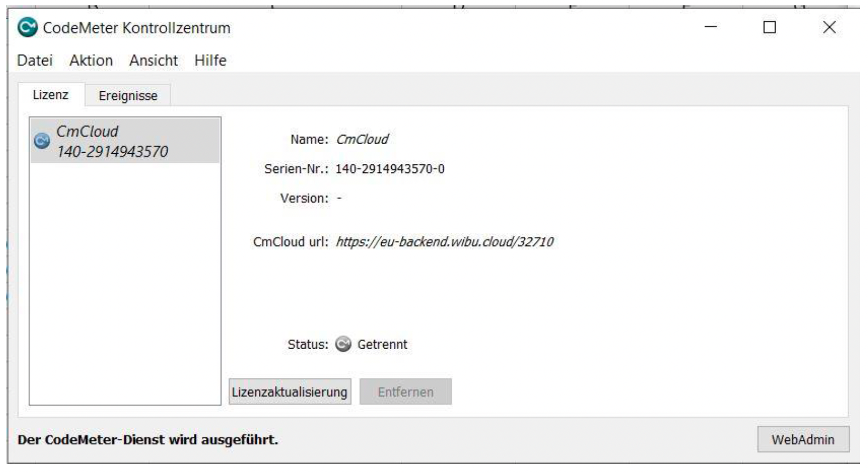Image resolution: width=868 pixels, height=473 pixels.
Task: Open the Datei menu
Action: [35, 60]
